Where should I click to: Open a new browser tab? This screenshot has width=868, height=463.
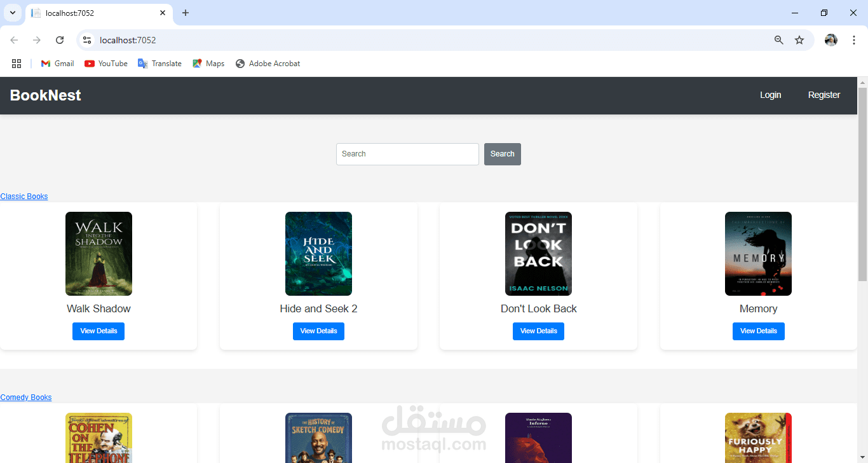pos(186,13)
